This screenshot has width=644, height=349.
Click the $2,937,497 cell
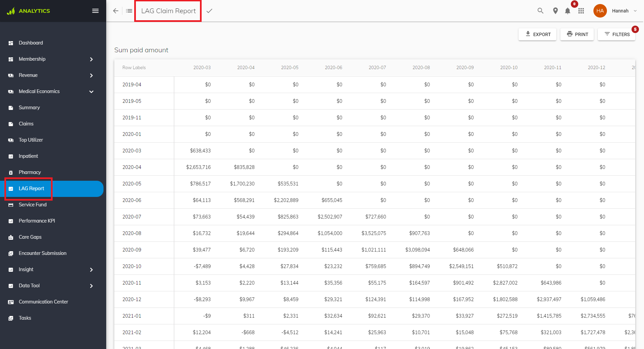pyautogui.click(x=549, y=299)
